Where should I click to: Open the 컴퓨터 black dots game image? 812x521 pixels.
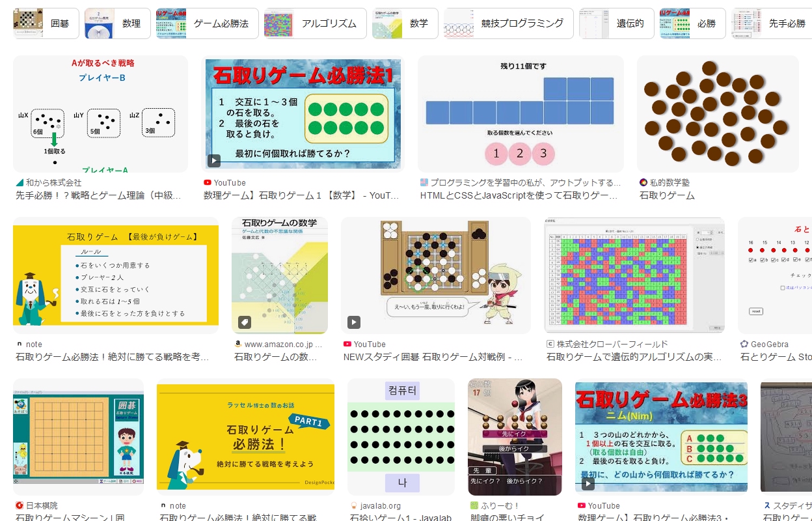401,437
